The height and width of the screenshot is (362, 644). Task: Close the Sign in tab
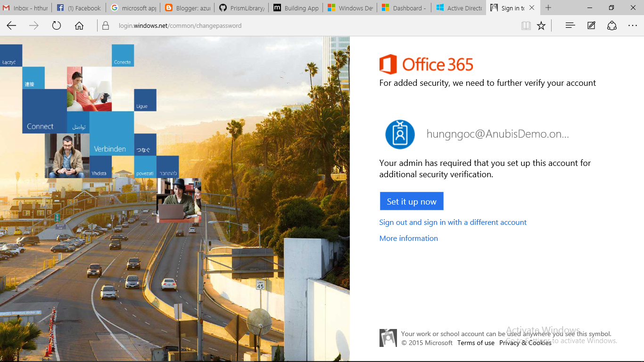point(532,8)
